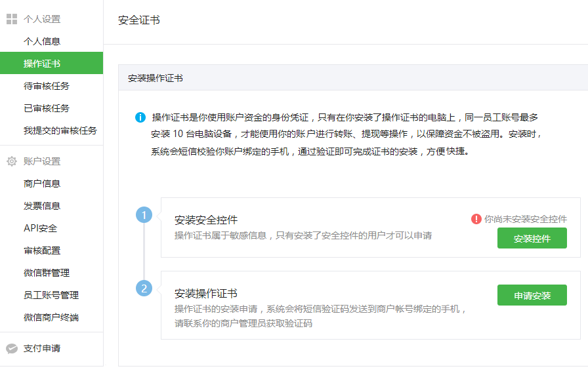588x377 pixels.
Task: Click the 支付申请 WeChat icon
Action: 11,348
